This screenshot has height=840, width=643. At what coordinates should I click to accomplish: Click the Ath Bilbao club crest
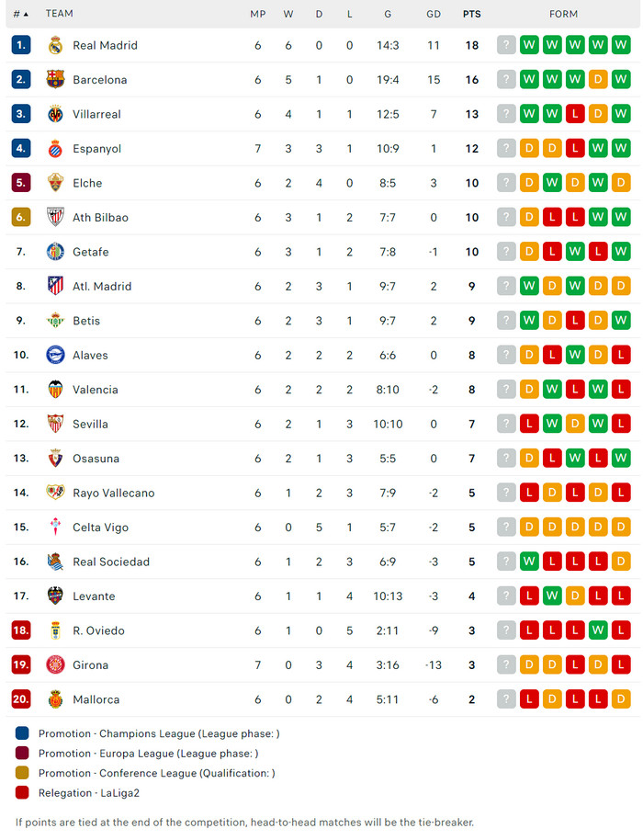tap(55, 218)
